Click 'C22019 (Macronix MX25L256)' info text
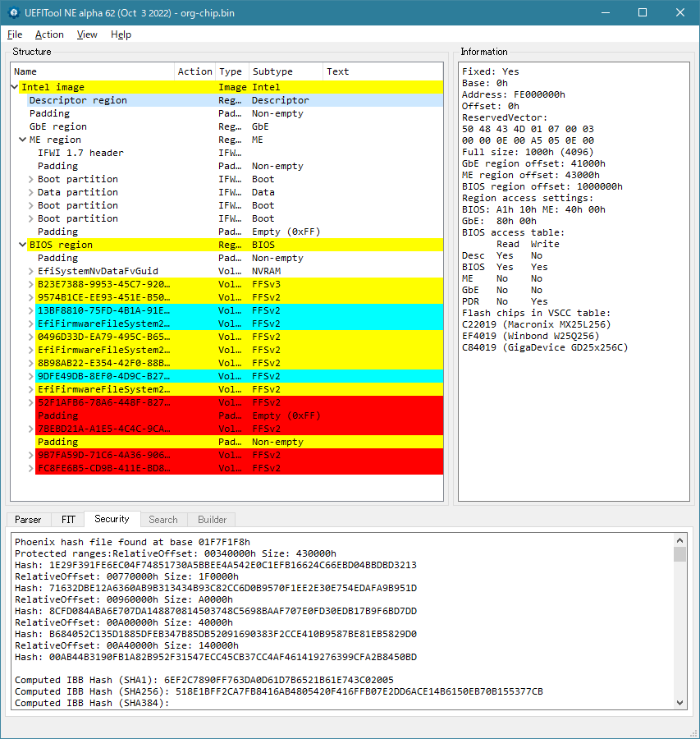 (536, 324)
